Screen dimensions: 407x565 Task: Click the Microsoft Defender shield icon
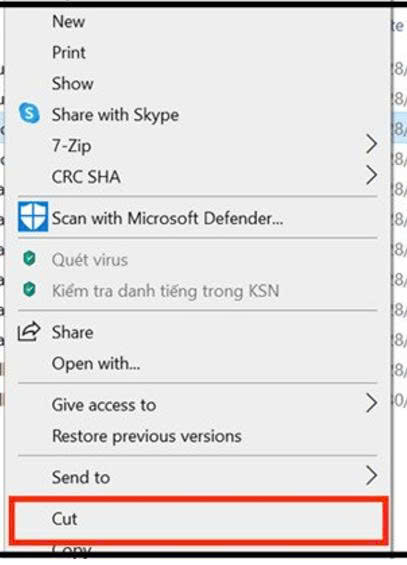click(x=33, y=217)
